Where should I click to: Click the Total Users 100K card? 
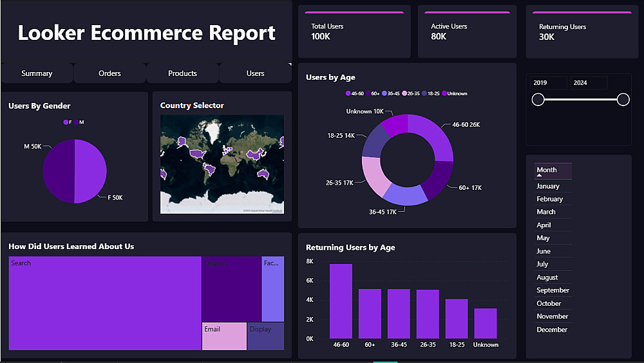click(x=354, y=32)
